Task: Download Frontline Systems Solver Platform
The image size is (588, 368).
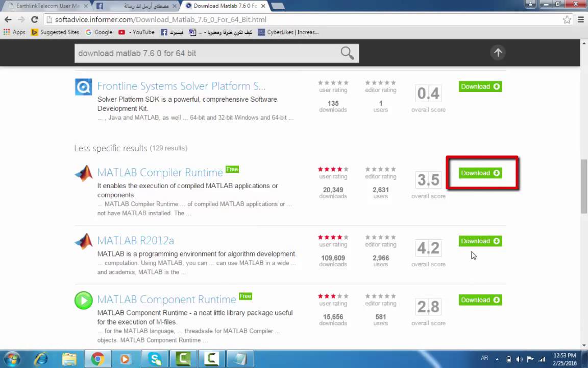Action: tap(480, 86)
